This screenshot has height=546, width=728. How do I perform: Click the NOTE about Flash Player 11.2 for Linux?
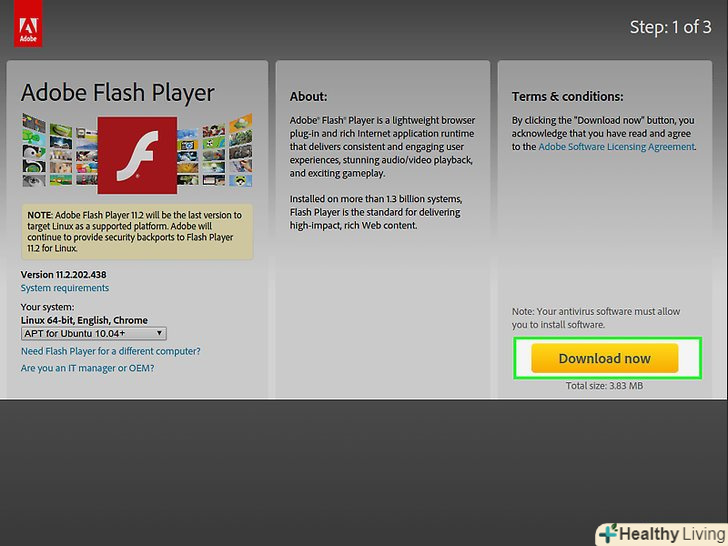(137, 231)
